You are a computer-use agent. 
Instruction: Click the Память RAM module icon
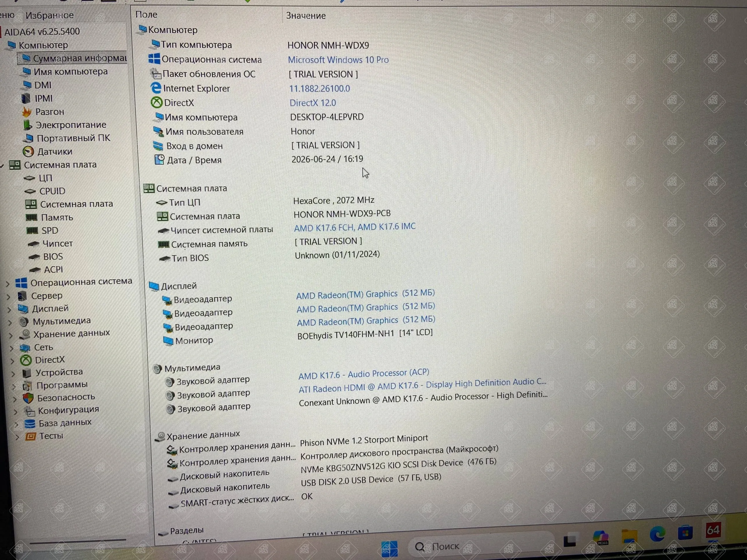(x=32, y=217)
